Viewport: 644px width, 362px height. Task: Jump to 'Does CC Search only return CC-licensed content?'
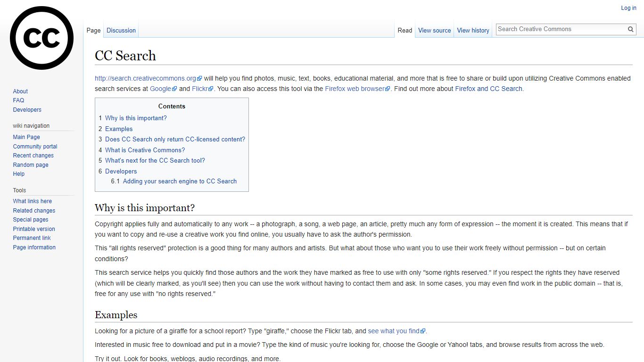pos(175,140)
